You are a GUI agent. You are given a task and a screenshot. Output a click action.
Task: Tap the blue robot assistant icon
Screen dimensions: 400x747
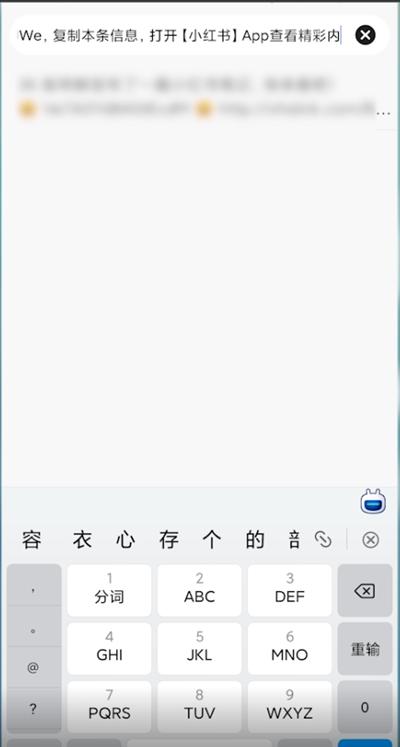click(x=373, y=501)
